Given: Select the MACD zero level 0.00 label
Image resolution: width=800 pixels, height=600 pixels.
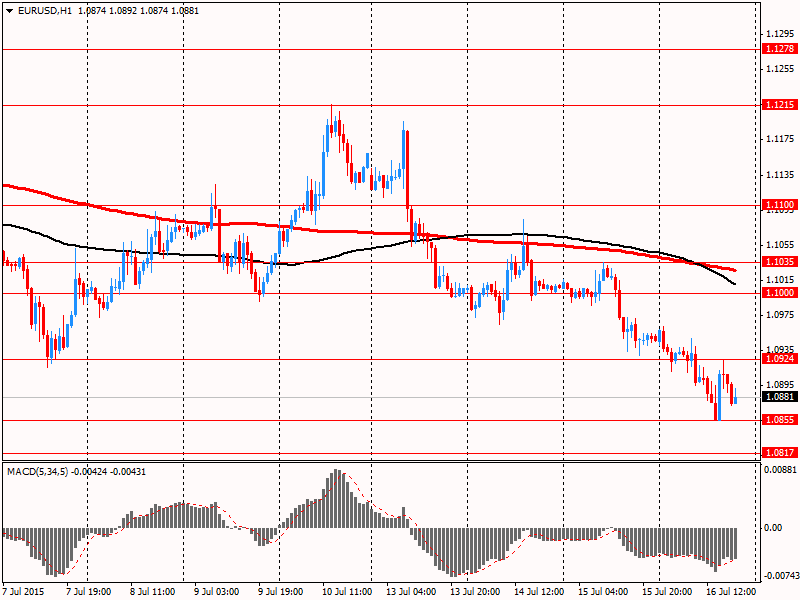Looking at the screenshot, I should [774, 528].
